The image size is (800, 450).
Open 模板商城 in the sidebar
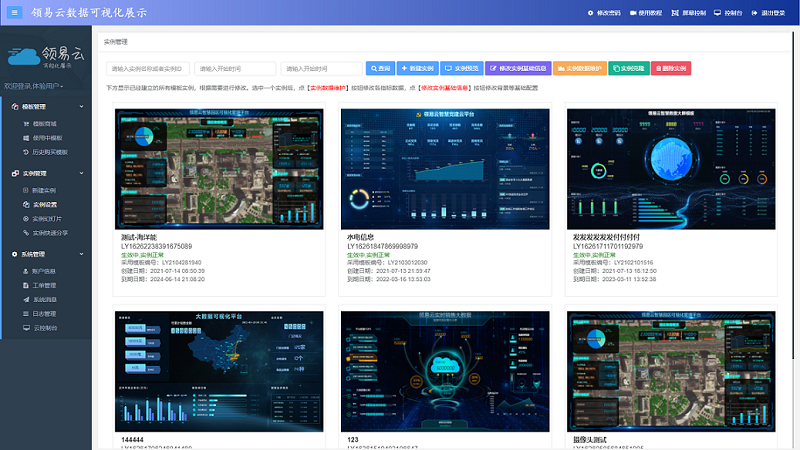click(40, 123)
